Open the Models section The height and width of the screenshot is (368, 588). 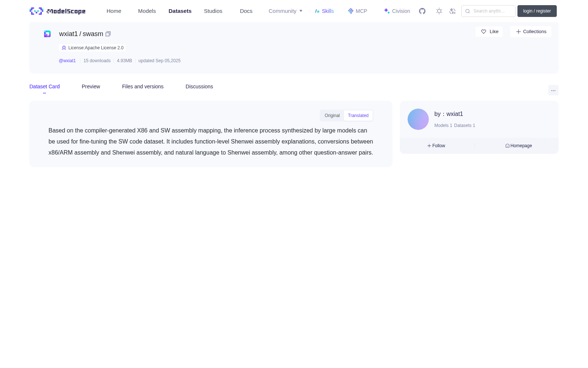147,11
